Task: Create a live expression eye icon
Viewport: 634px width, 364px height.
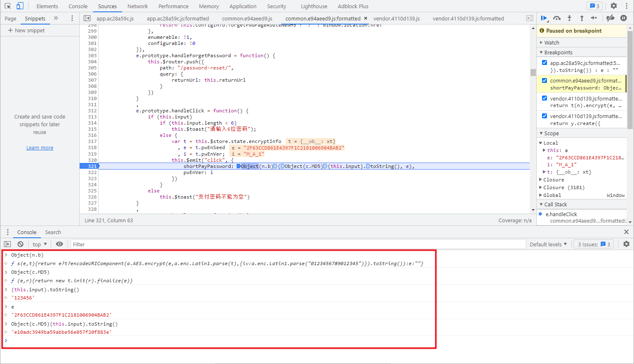Action: click(x=59, y=244)
